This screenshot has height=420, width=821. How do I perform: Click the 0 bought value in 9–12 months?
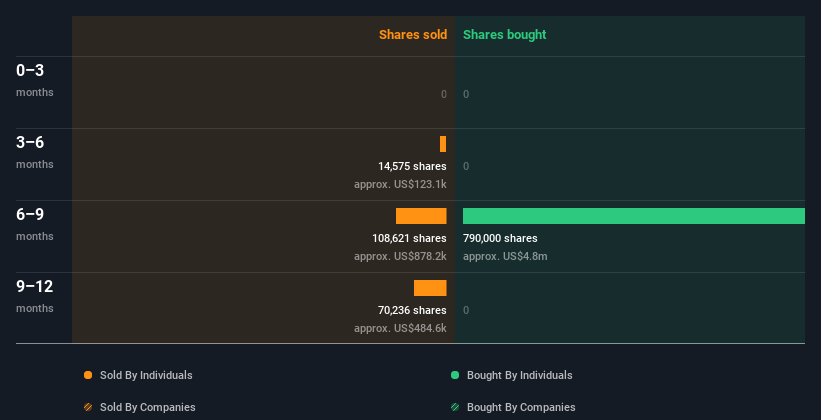pos(466,311)
